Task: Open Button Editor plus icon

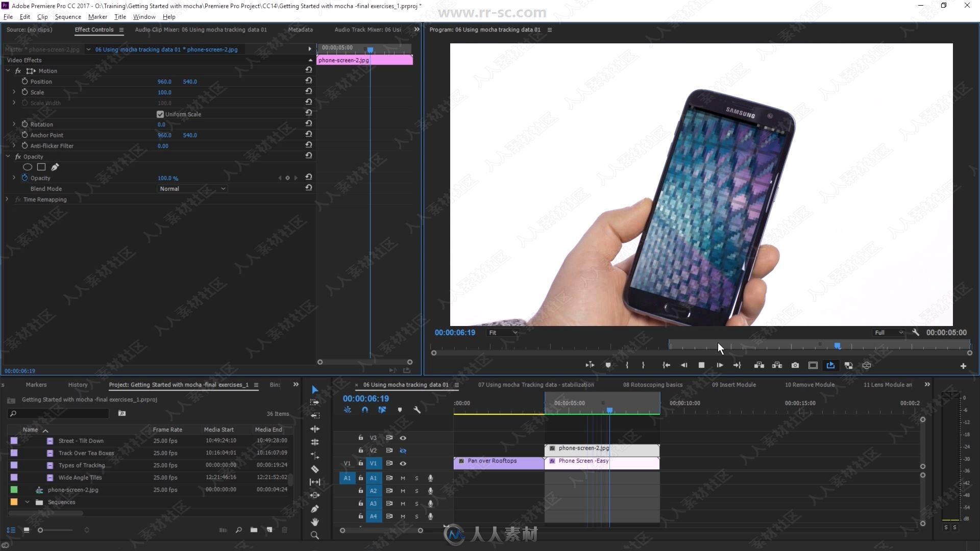Action: 963,366
